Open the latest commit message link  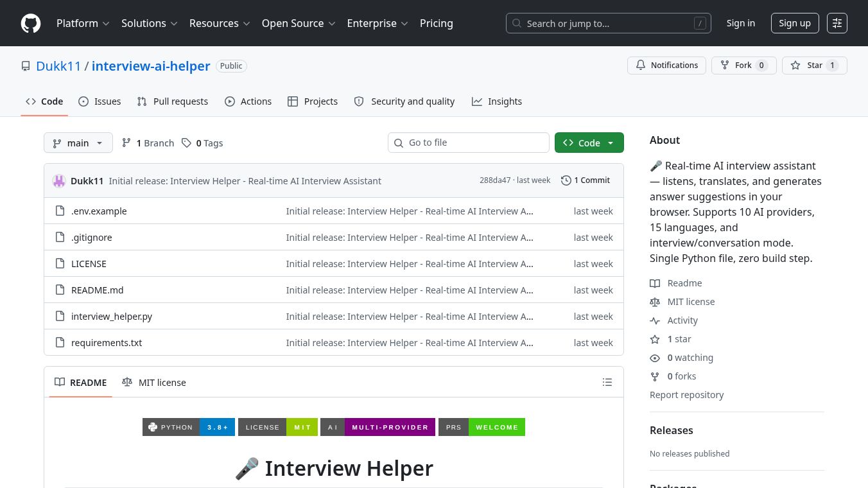click(x=245, y=180)
